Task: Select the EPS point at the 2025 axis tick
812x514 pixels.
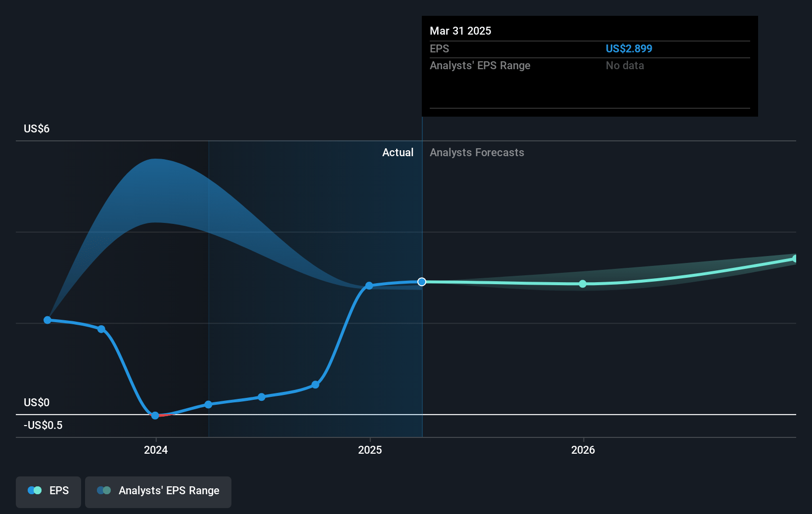Action: point(369,286)
